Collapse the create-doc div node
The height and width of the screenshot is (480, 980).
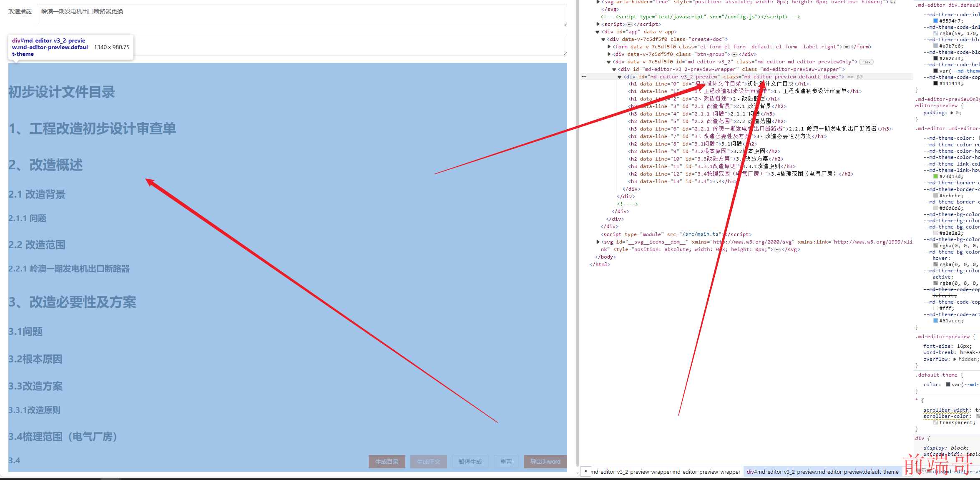coord(603,39)
